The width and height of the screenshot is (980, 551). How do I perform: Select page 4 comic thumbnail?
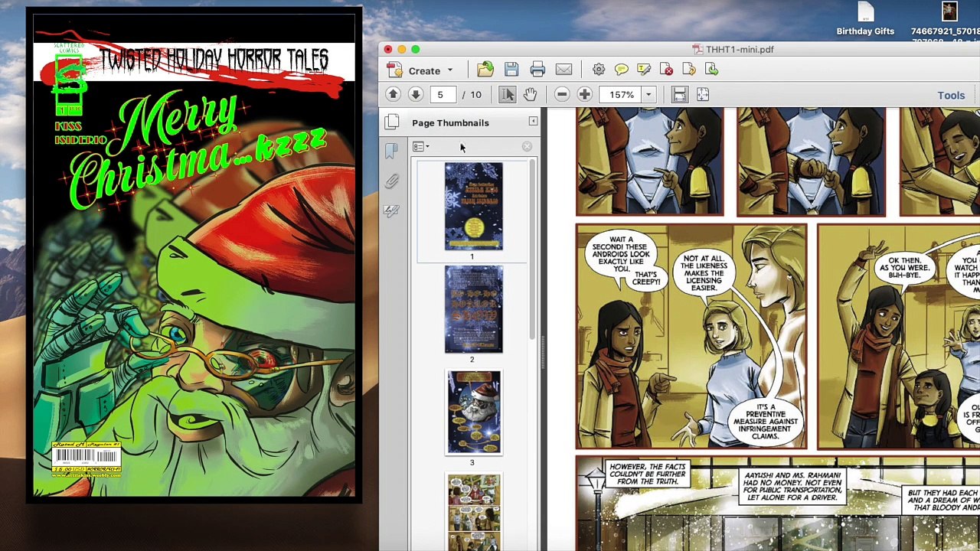tap(474, 512)
